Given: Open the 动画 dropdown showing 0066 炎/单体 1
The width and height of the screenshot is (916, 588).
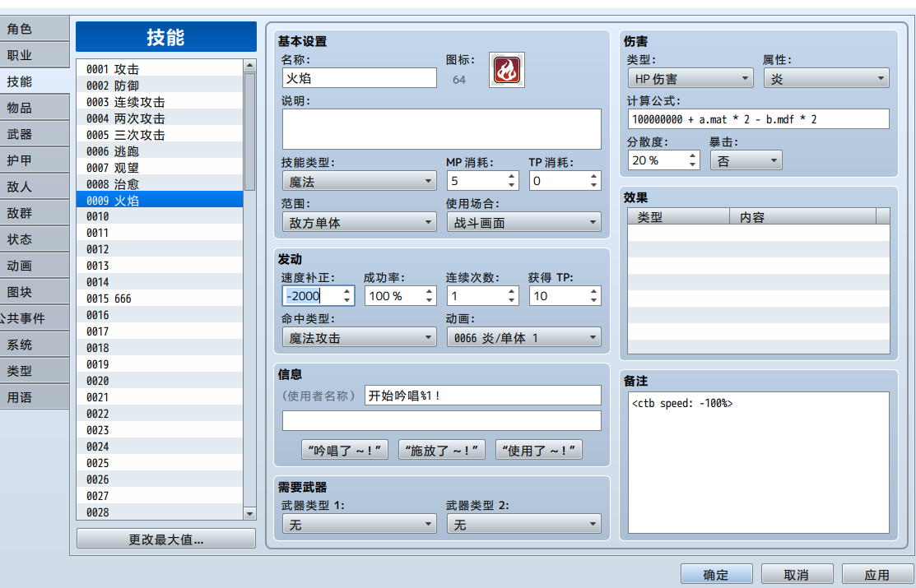Looking at the screenshot, I should click(524, 337).
